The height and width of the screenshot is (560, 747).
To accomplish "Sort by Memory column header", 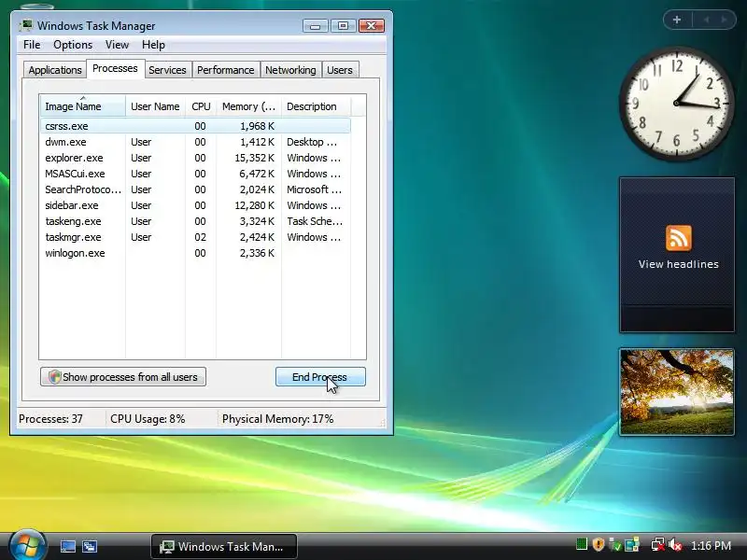I will 248,106.
